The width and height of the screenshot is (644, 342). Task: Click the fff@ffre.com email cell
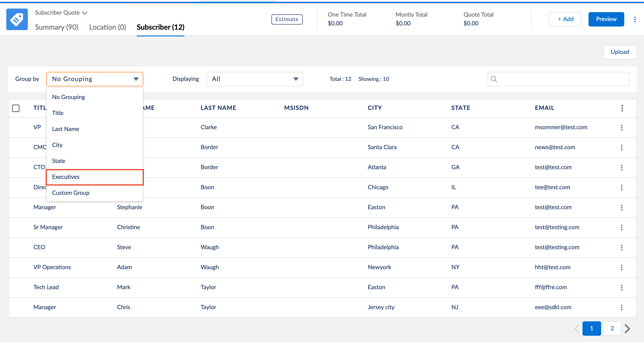(551, 287)
